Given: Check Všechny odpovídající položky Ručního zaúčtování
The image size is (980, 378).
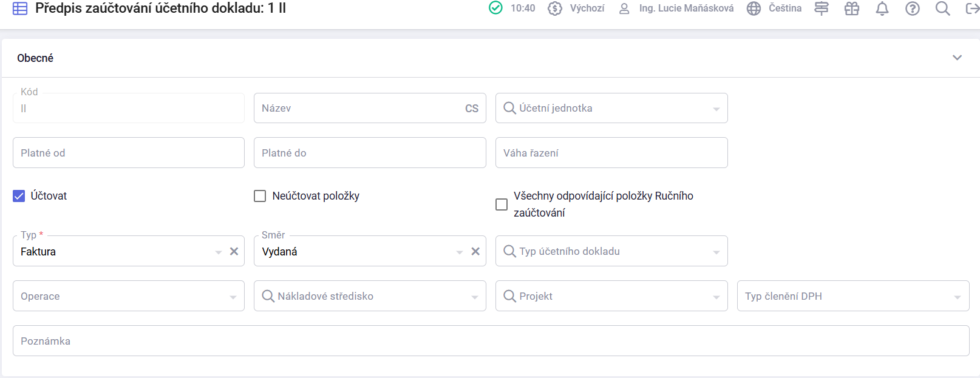Looking at the screenshot, I should tap(502, 204).
